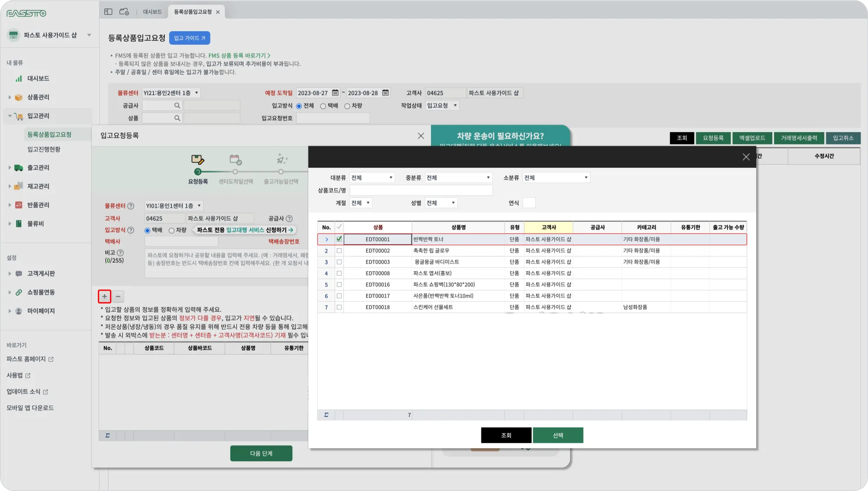Check the box for product EDT00002
Viewport: 868px width, 491px height.
[x=339, y=251]
